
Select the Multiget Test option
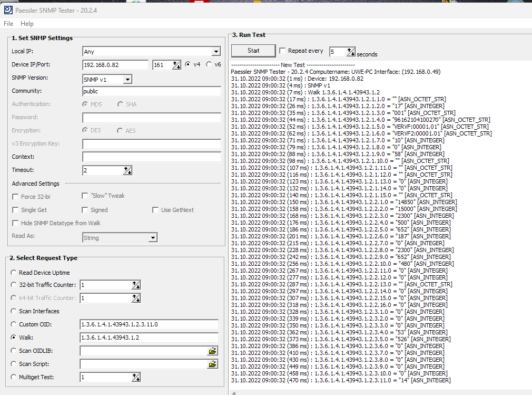13,377
